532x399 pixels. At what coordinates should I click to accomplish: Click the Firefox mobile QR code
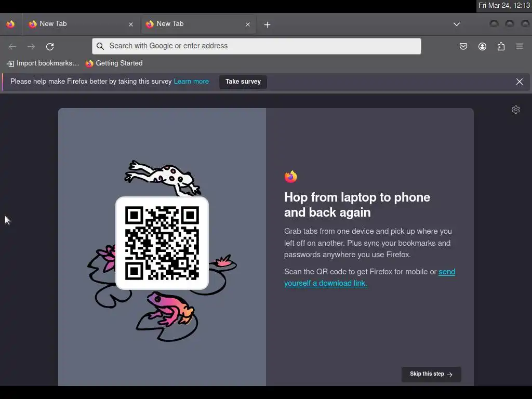click(162, 243)
